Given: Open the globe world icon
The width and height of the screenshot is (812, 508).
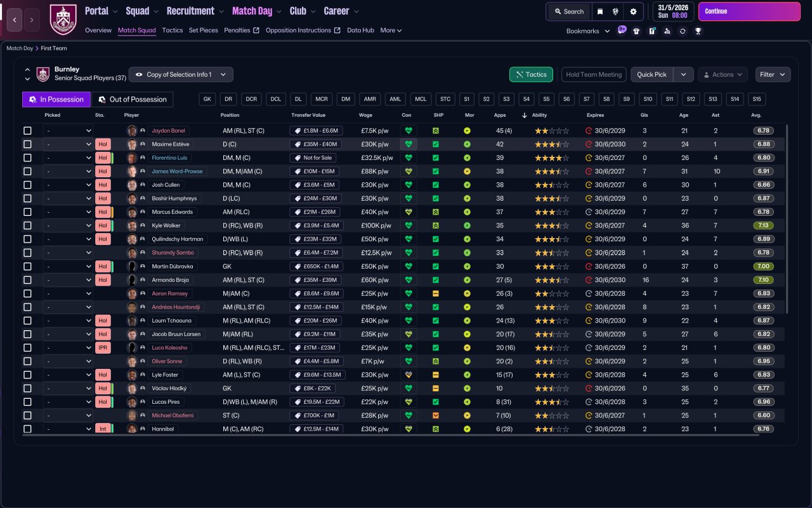Looking at the screenshot, I should coord(615,11).
